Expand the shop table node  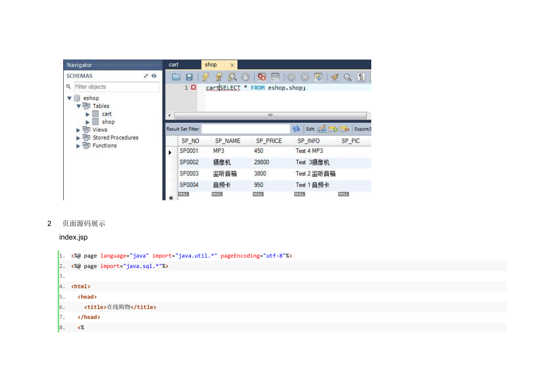click(88, 122)
